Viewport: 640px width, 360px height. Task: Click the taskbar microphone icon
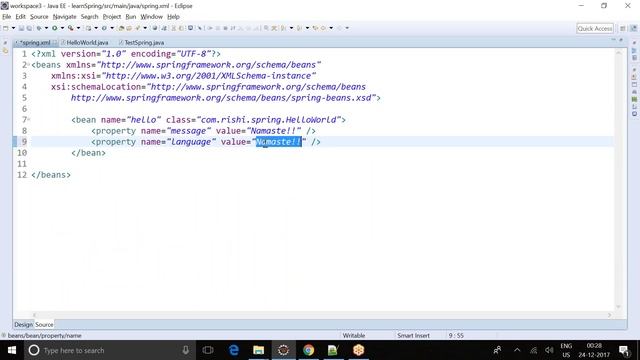pyautogui.click(x=185, y=350)
